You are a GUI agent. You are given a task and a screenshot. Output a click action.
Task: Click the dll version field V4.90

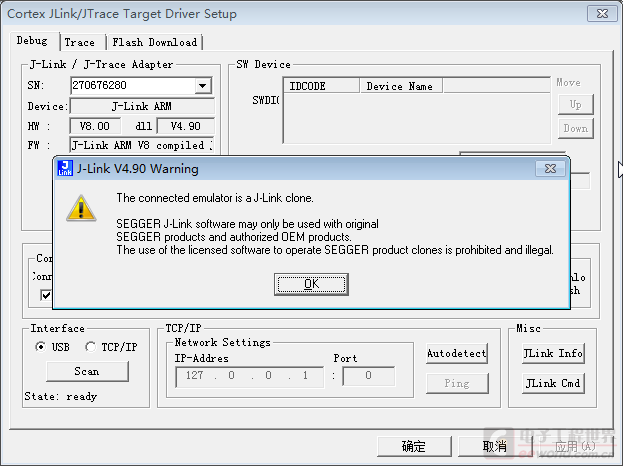tap(186, 126)
